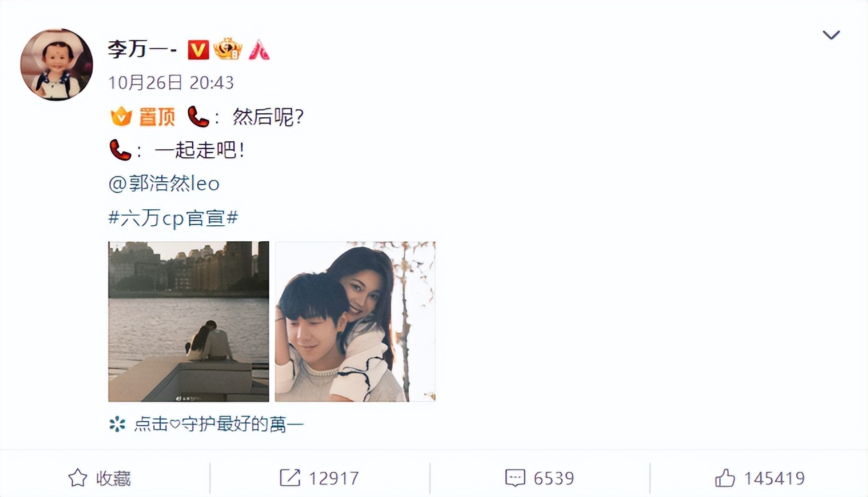The height and width of the screenshot is (497, 868).
Task: Click the user's avatar picture
Action: [57, 65]
